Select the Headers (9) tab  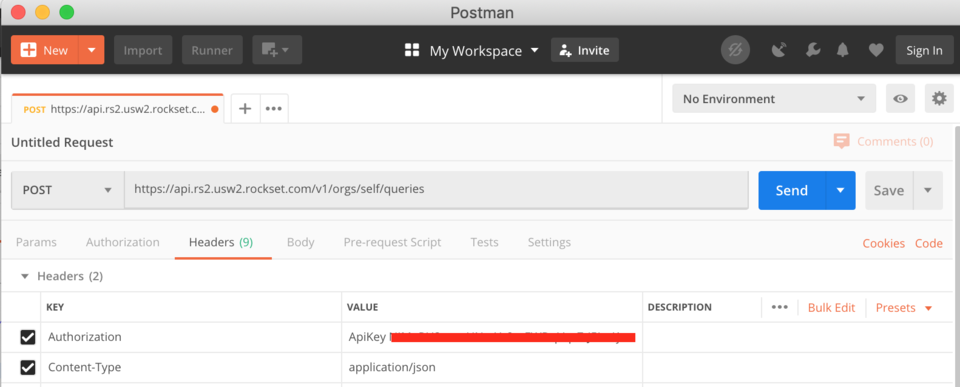(x=221, y=242)
